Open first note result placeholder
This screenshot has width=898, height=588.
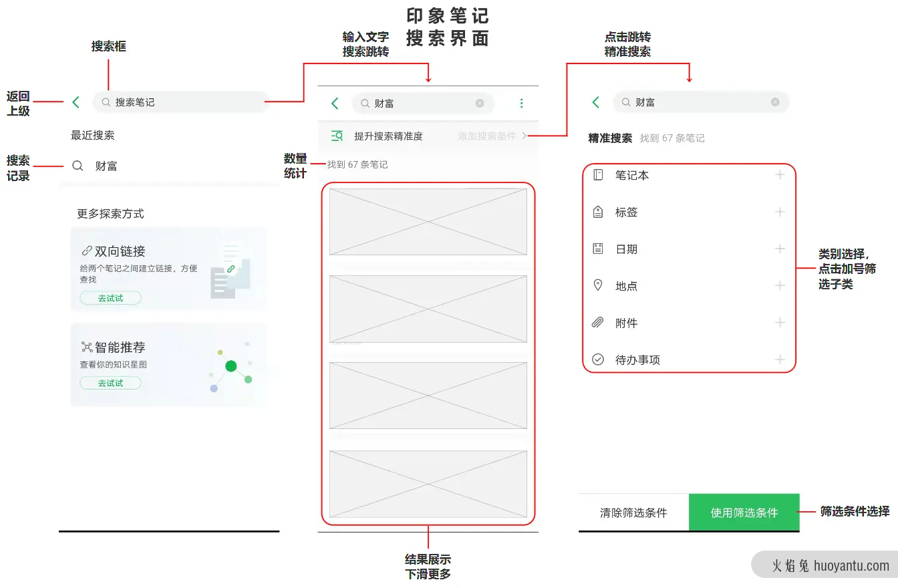[x=428, y=221]
